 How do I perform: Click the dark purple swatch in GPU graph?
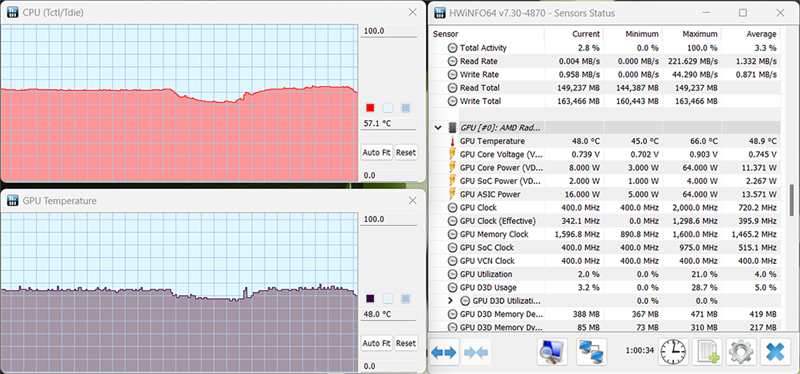pyautogui.click(x=370, y=298)
